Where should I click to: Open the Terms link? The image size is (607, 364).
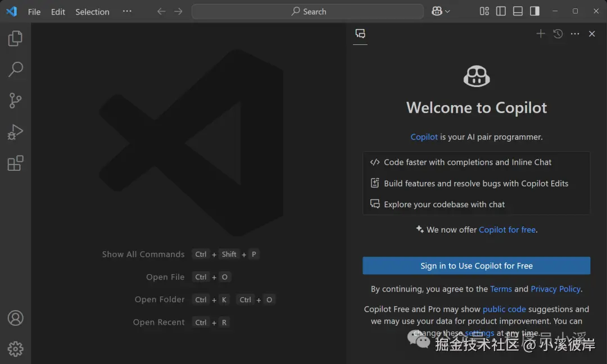pos(501,289)
